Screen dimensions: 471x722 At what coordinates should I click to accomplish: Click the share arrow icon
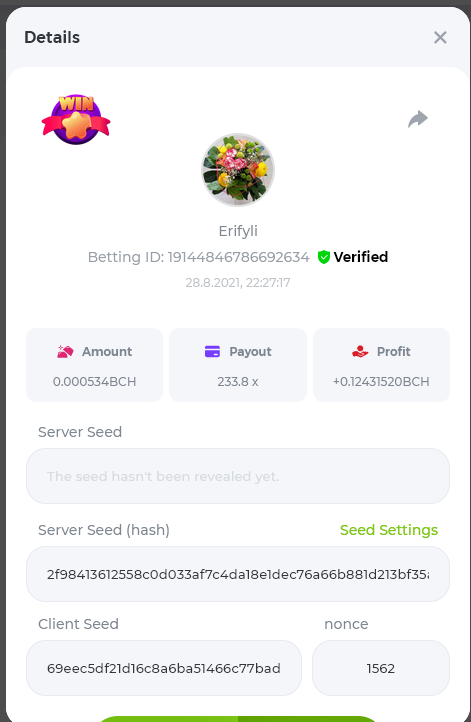418,119
